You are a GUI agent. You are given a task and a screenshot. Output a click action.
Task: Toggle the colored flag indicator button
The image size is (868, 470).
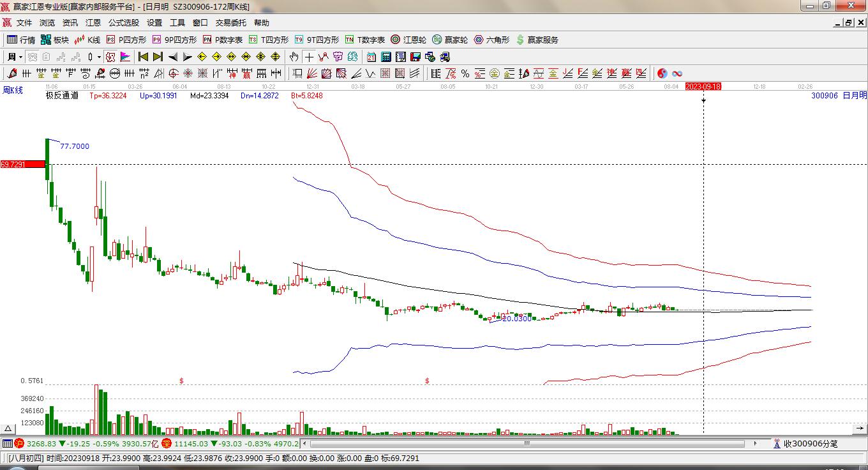(125, 57)
